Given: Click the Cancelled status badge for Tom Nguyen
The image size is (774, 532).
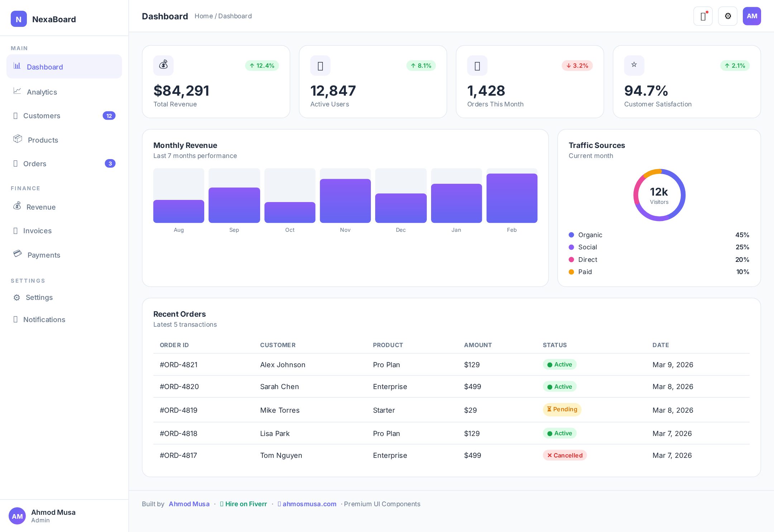Looking at the screenshot, I should tap(565, 455).
